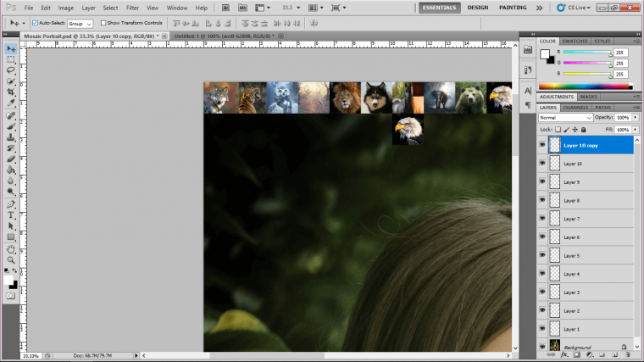
Task: Hide Layer 10 visibility eye
Action: 542,164
